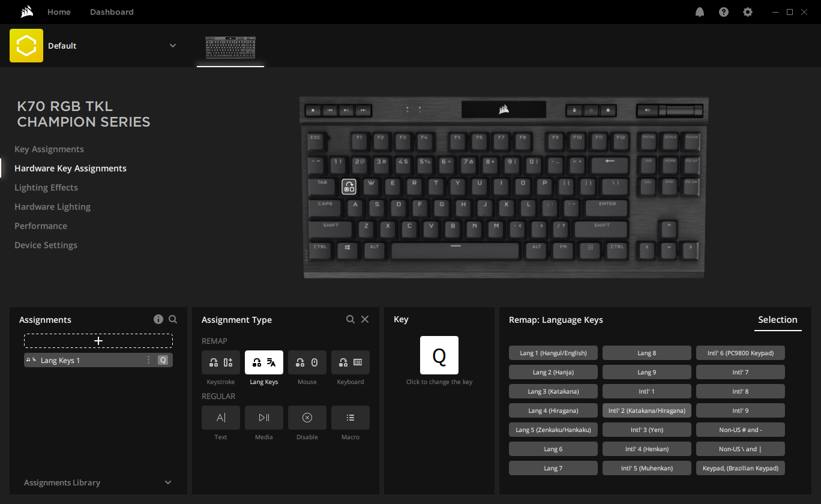Image resolution: width=821 pixels, height=504 pixels.
Task: Click the Q key tile to change the key
Action: pyautogui.click(x=439, y=355)
